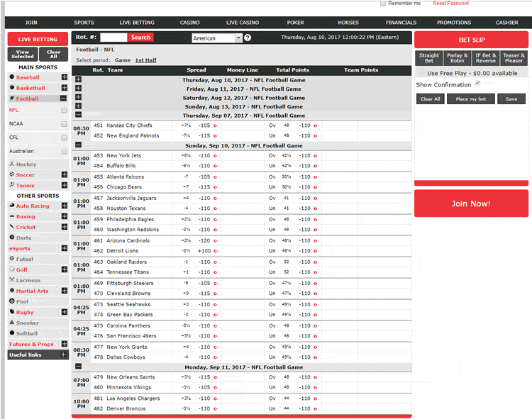Expand the Baseball sidebar section

[65, 77]
